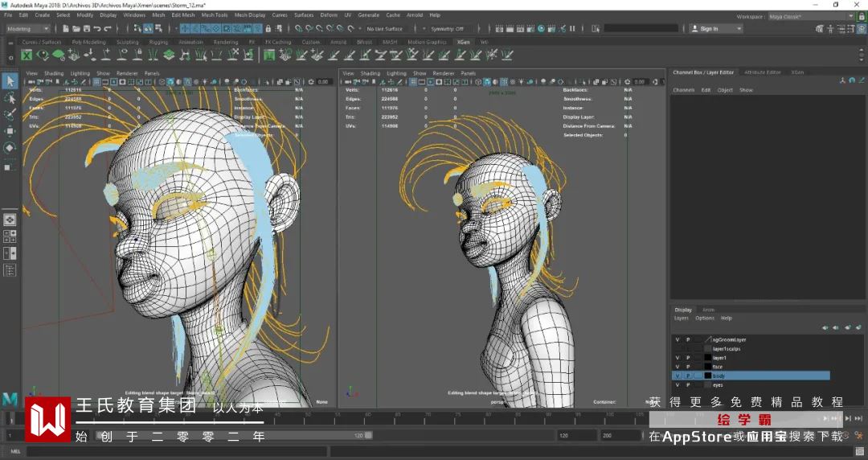Toggle visibility V of xgGroomLayer

tap(677, 339)
